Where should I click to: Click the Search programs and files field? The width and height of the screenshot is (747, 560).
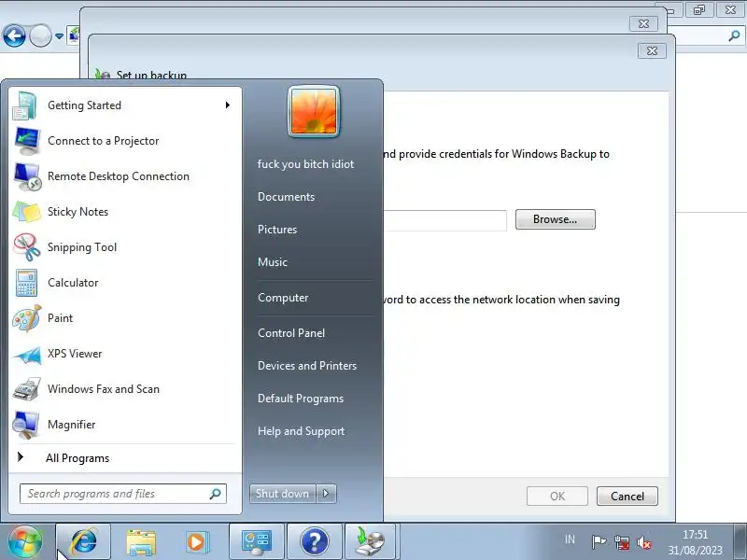coord(123,494)
